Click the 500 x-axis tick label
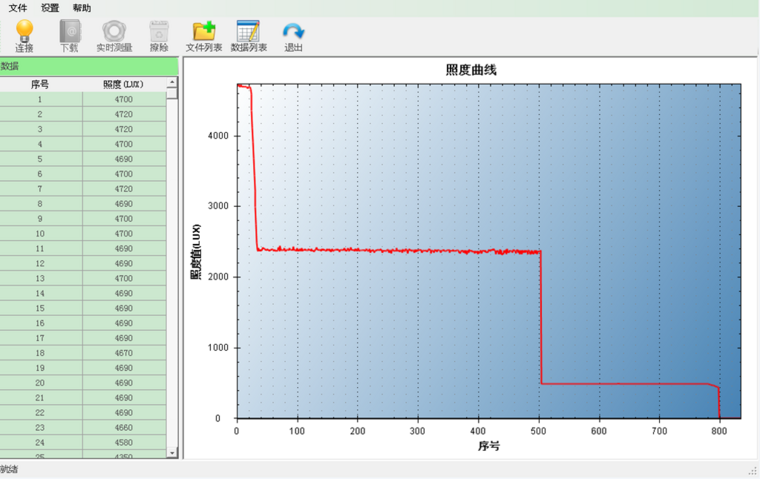 point(538,431)
